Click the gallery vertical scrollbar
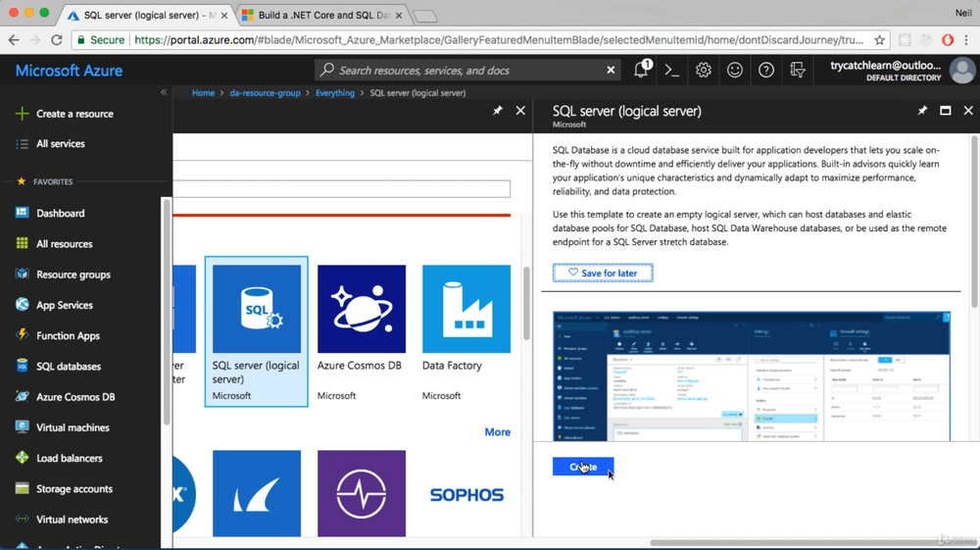The height and width of the screenshot is (550, 980). click(x=527, y=303)
